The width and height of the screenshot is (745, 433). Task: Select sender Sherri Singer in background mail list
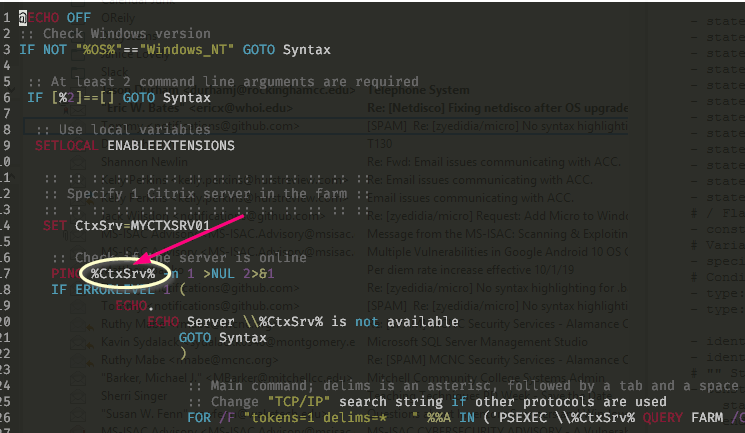point(134,396)
